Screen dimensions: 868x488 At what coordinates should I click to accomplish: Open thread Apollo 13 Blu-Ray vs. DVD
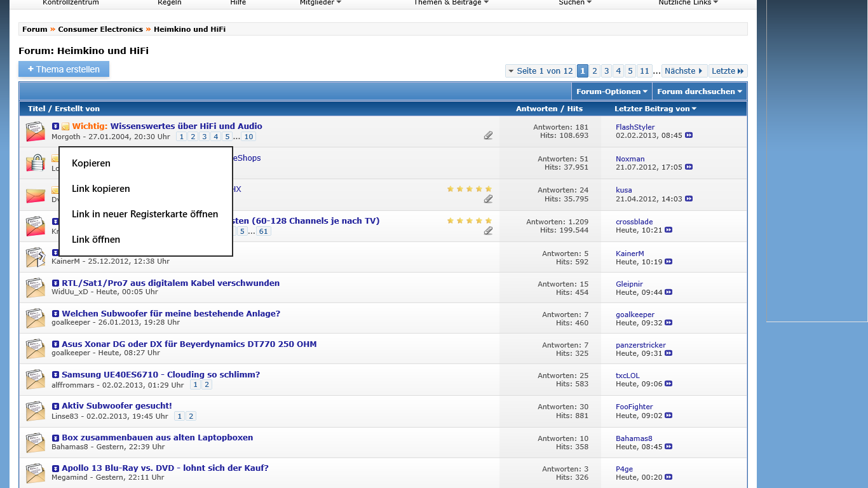click(x=165, y=468)
